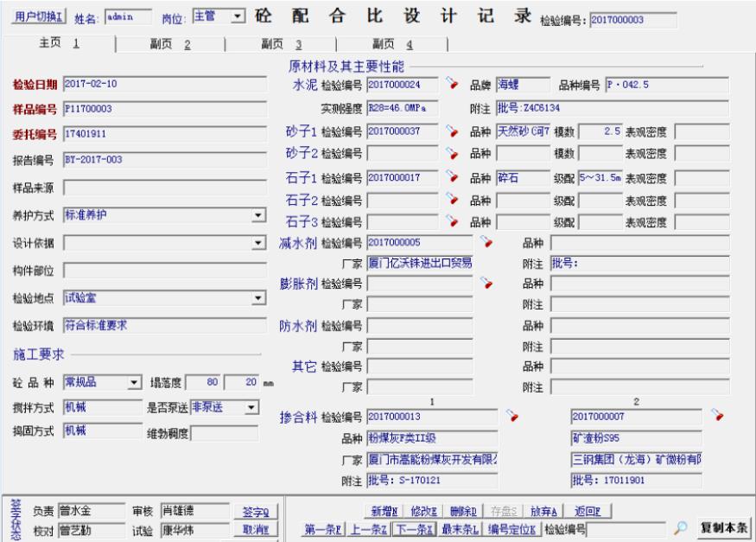Click flashlight lookup icon beside 减水剂 检验编号

click(486, 241)
